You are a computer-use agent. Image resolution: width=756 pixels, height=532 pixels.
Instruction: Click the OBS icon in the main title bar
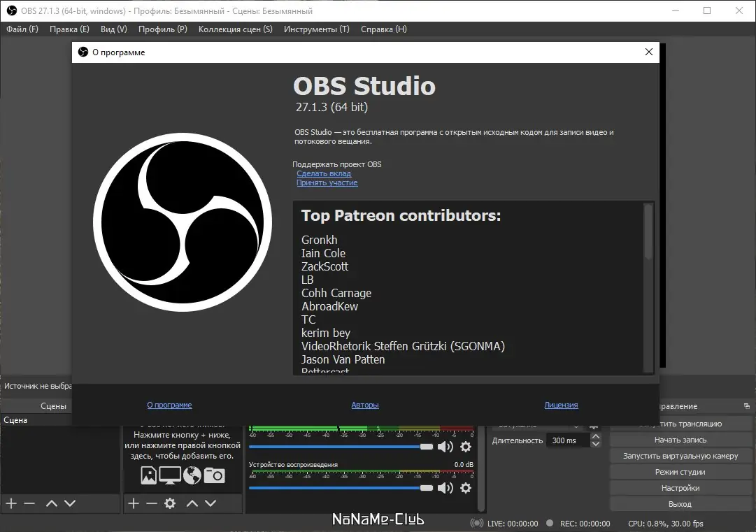point(12,10)
